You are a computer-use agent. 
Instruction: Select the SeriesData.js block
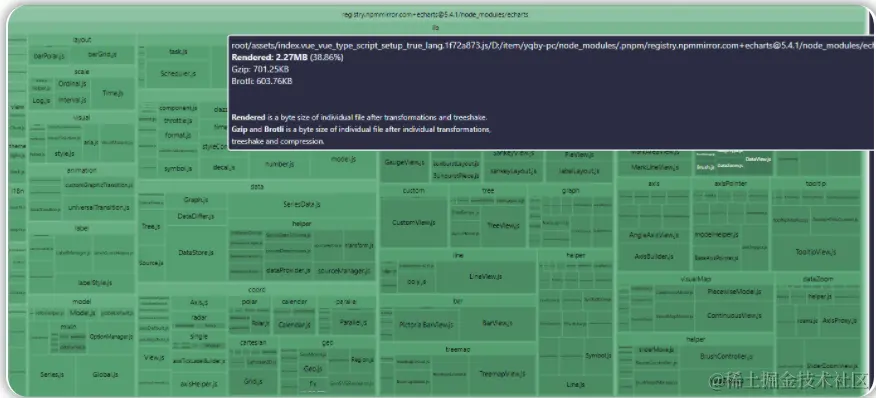pyautogui.click(x=302, y=205)
